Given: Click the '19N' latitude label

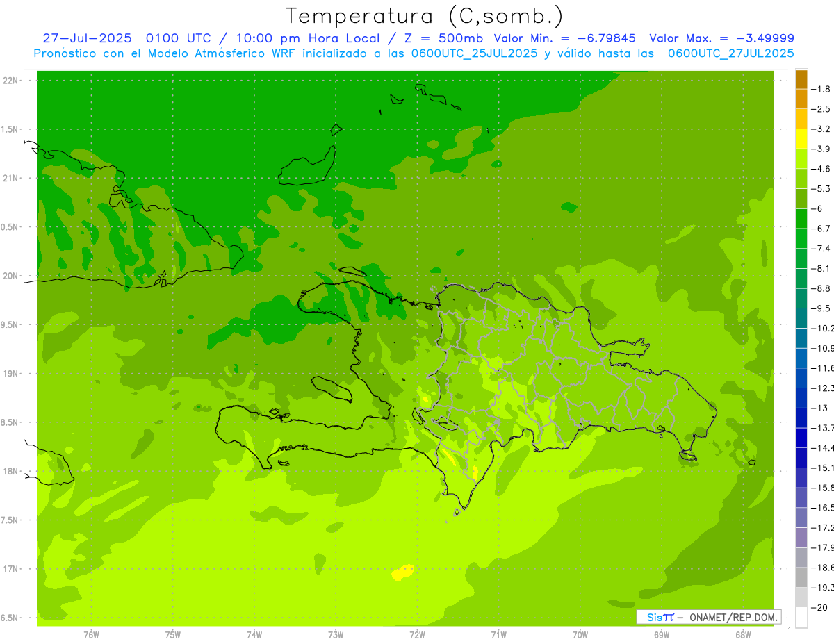Looking at the screenshot, I should pos(10,374).
